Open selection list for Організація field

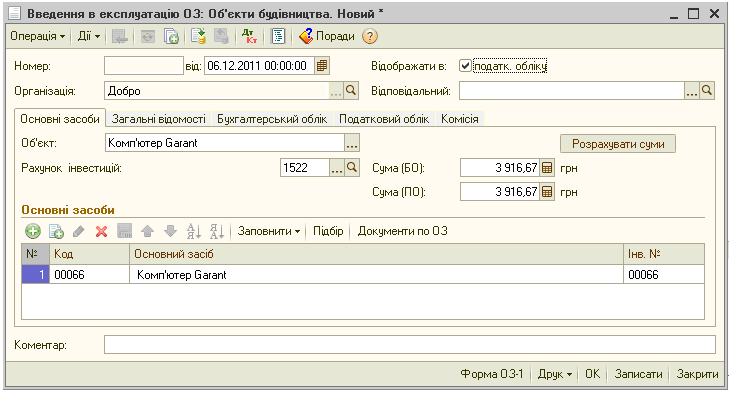click(x=336, y=91)
